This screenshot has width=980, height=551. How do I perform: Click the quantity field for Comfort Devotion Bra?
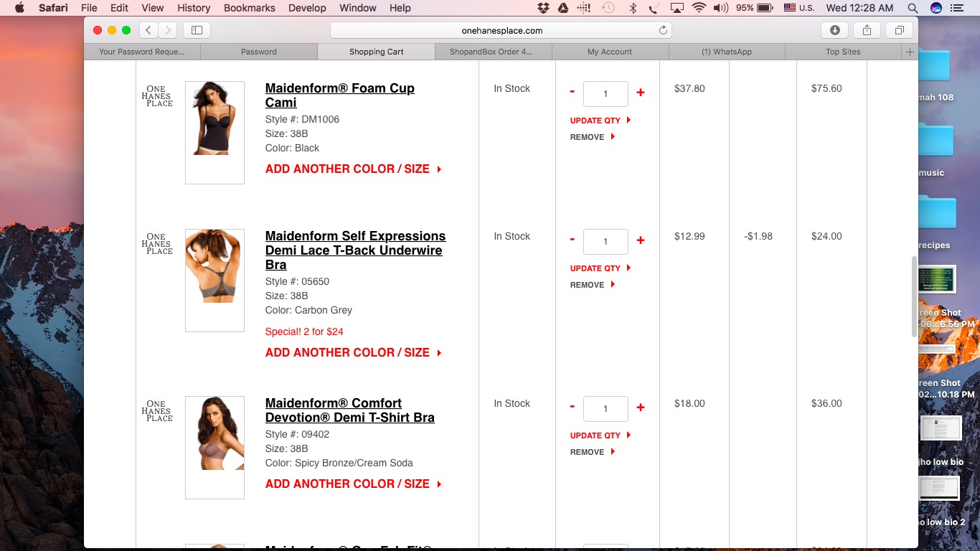[606, 409]
